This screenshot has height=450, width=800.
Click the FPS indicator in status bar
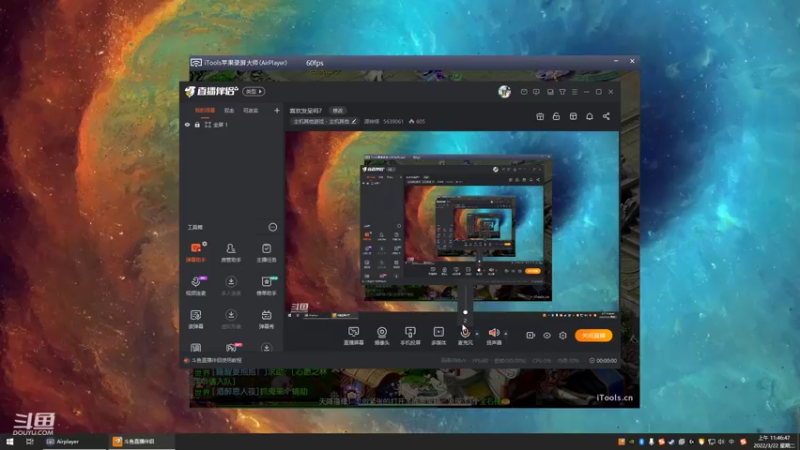click(x=480, y=360)
